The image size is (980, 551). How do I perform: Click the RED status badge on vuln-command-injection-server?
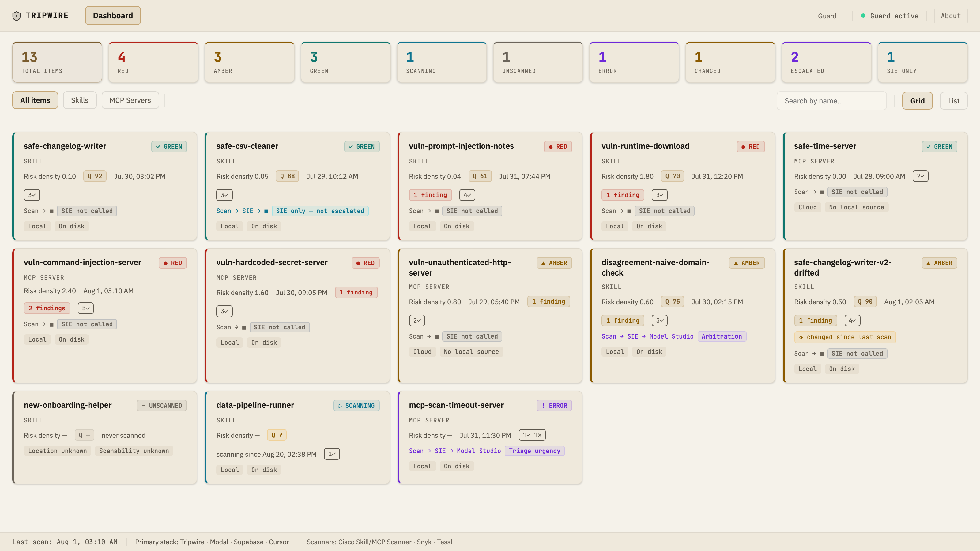coord(173,263)
